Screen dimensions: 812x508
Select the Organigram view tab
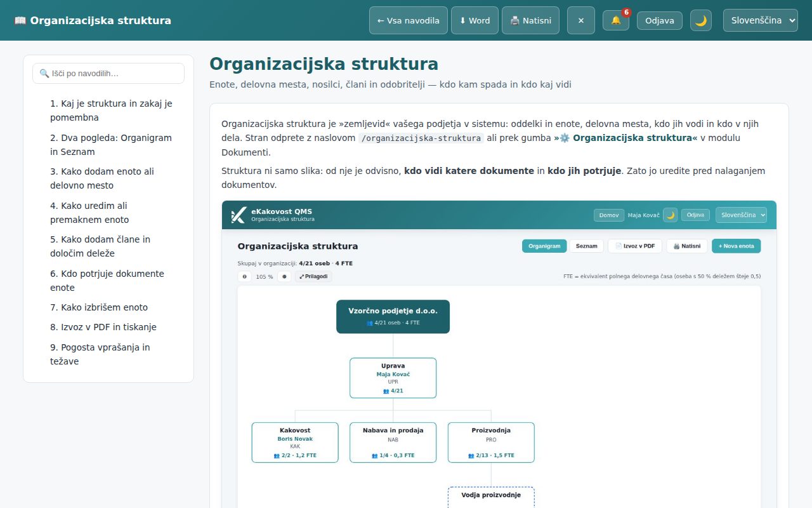544,246
